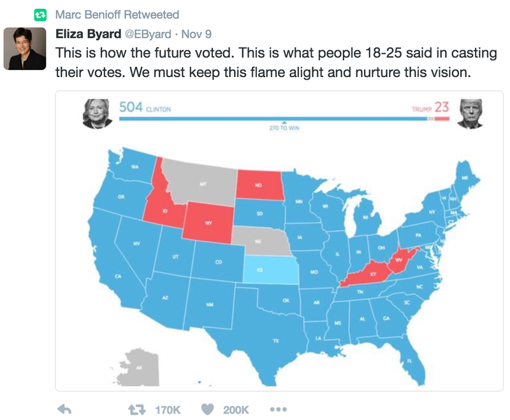Image resolution: width=510 pixels, height=420 pixels.
Task: Like the tweet with the heart icon
Action: click(x=208, y=409)
